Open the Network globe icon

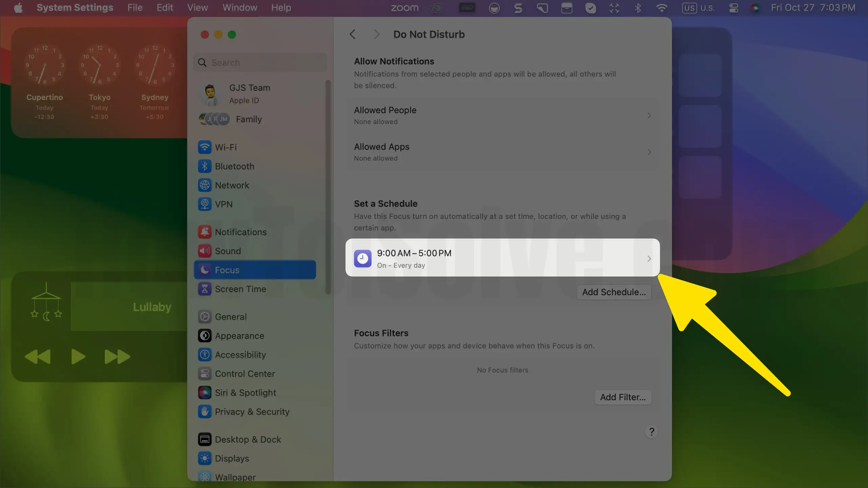[204, 185]
